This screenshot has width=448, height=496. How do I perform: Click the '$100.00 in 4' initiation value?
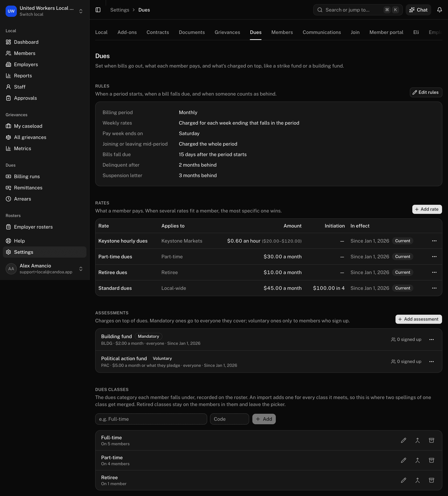click(329, 288)
